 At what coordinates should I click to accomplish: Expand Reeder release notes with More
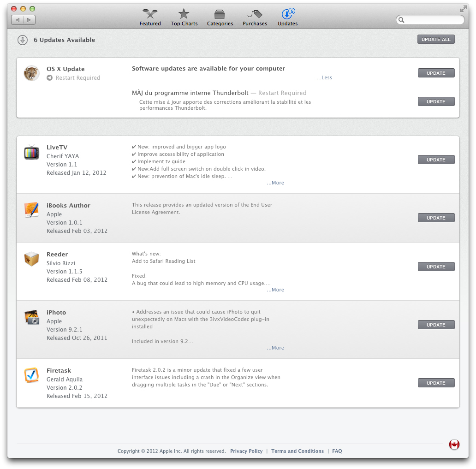(275, 290)
